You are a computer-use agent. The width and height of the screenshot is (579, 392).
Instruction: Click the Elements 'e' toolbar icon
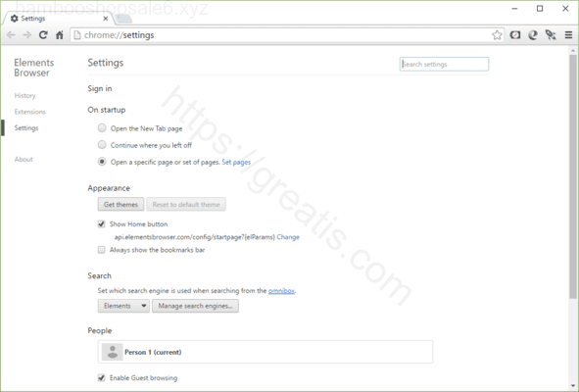click(x=533, y=35)
